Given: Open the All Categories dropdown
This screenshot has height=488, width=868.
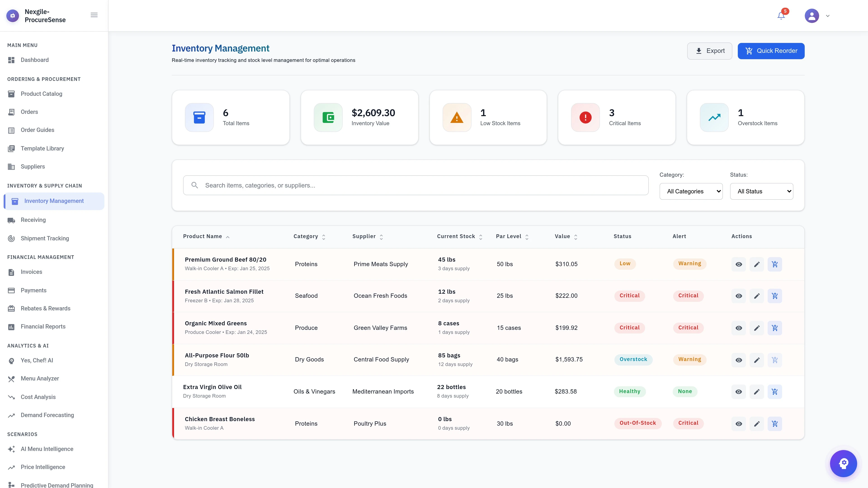Looking at the screenshot, I should coord(691,191).
